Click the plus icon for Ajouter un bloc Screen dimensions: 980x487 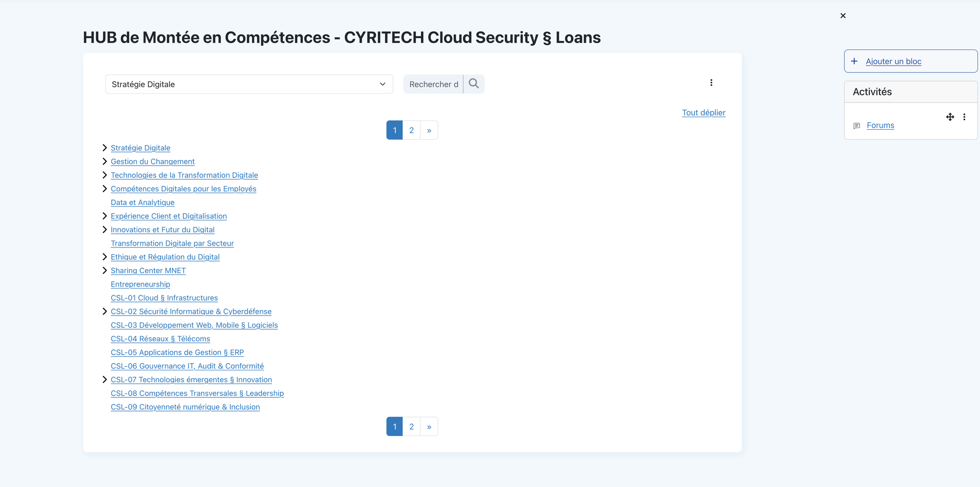[x=854, y=61]
